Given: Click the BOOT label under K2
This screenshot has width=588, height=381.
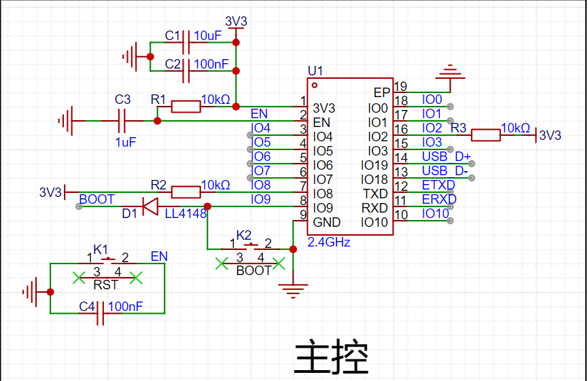Looking at the screenshot, I should [254, 270].
